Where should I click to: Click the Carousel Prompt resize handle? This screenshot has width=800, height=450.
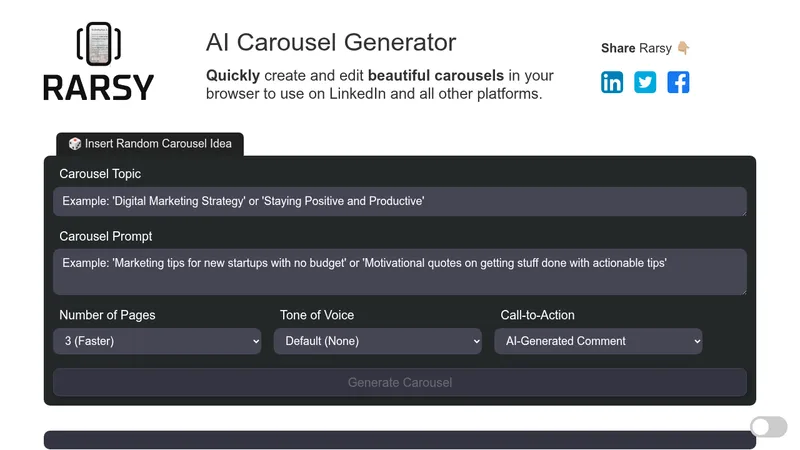click(743, 291)
